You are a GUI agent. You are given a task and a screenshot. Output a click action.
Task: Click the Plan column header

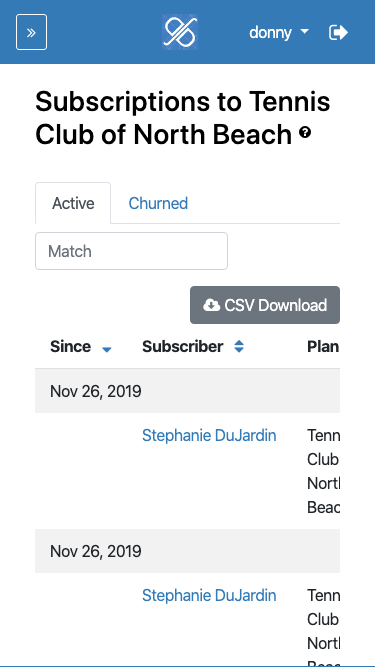[x=323, y=347]
